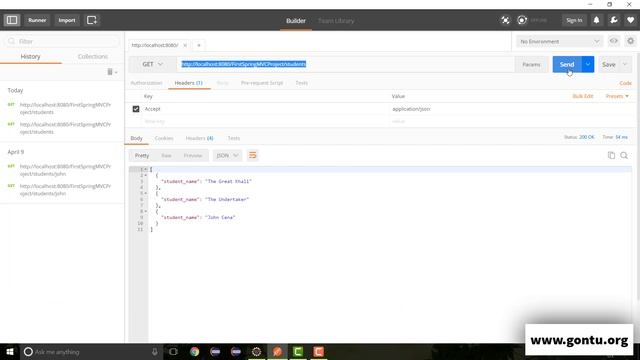
Task: Toggle line wrap icon in response
Action: (253, 155)
